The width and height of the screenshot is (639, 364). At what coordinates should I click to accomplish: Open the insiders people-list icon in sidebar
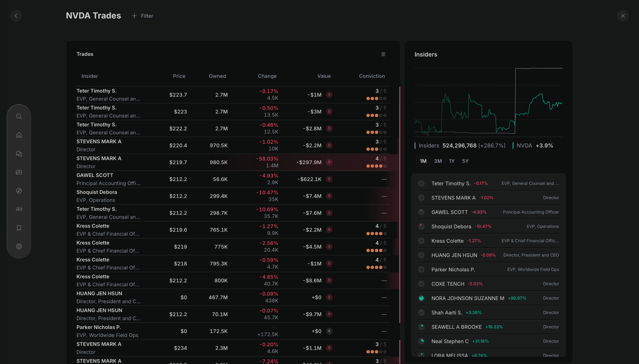pyautogui.click(x=19, y=209)
